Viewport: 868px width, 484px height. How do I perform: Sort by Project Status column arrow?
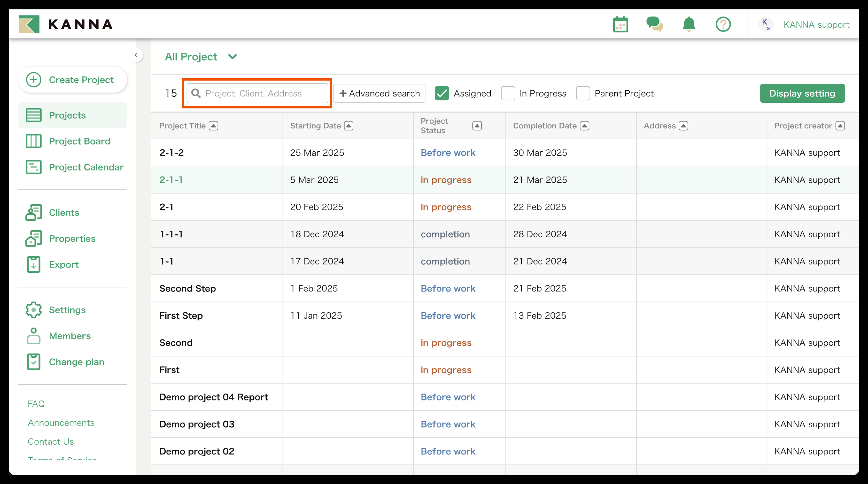[477, 126]
